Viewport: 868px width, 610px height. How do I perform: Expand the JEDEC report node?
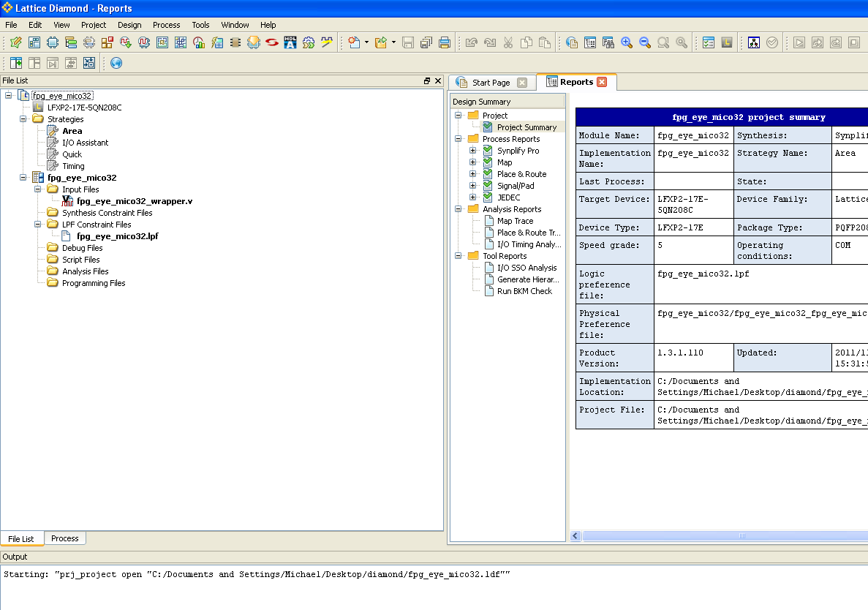(x=472, y=197)
